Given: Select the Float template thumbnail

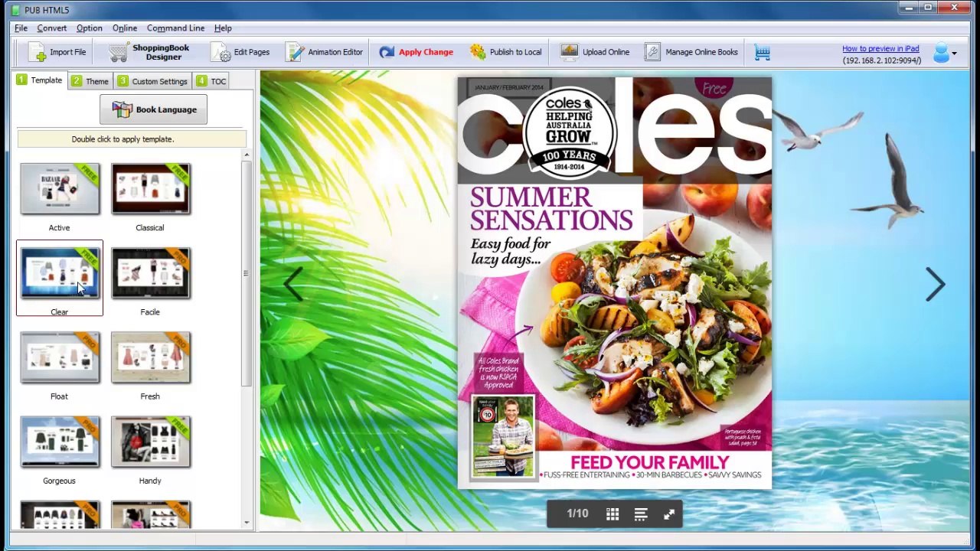Looking at the screenshot, I should point(60,357).
